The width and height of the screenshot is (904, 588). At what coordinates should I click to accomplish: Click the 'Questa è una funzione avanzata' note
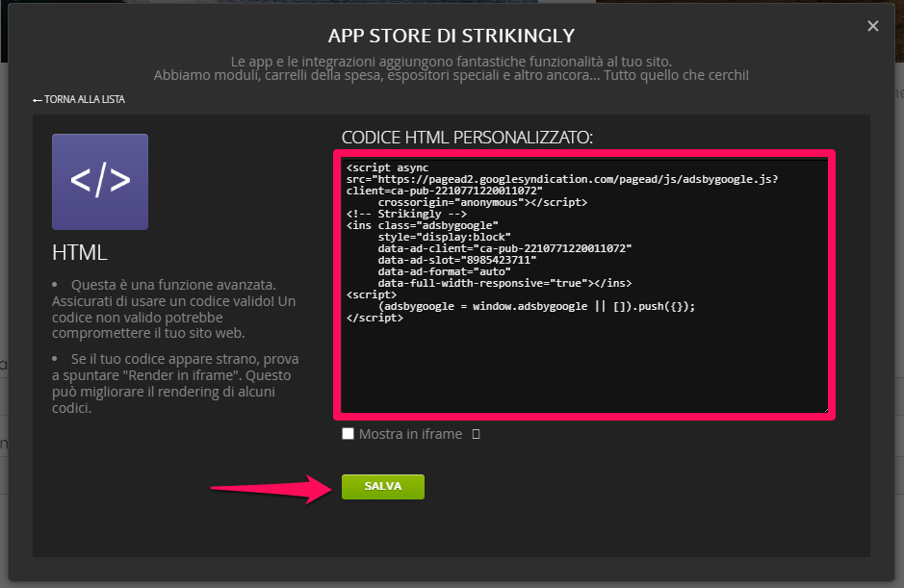174,309
